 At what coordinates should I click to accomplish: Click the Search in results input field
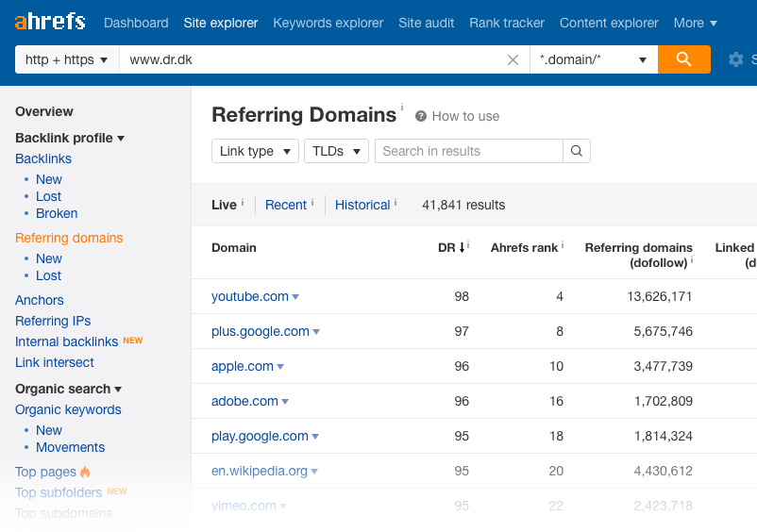tap(469, 151)
